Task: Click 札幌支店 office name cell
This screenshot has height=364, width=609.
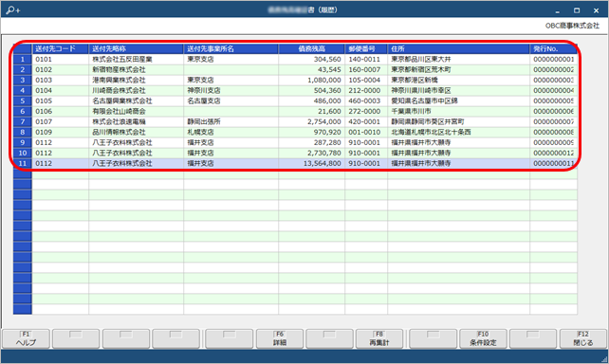Action: (231, 133)
